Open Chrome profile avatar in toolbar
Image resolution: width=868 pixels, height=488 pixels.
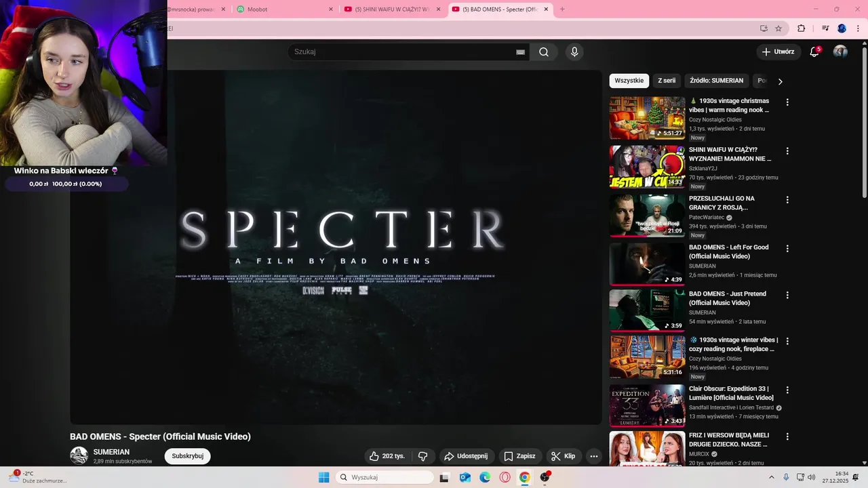click(842, 28)
